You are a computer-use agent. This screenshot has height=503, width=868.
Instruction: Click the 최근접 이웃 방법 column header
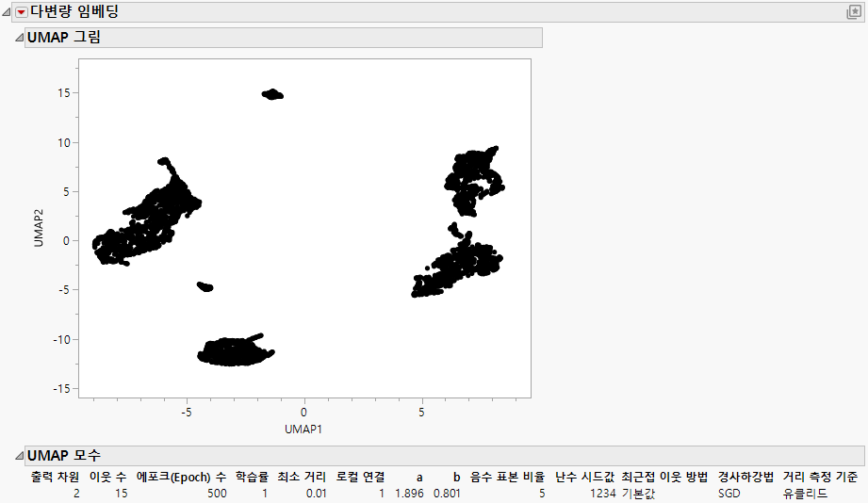pyautogui.click(x=664, y=477)
